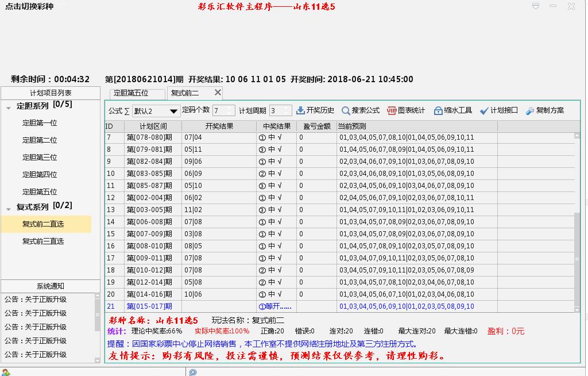Select the row 第[085-087]期
The image size is (588, 376).
339,186
